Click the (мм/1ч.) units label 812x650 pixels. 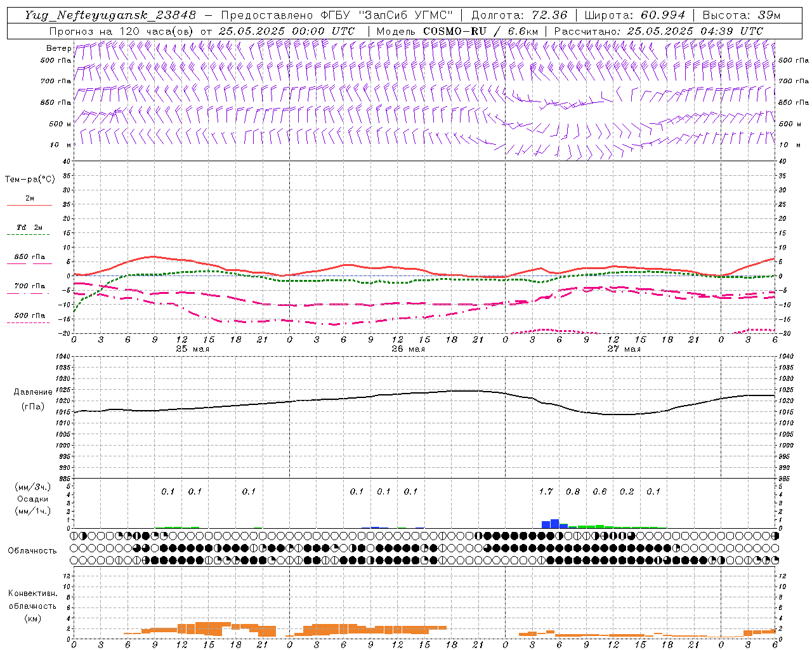click(32, 511)
